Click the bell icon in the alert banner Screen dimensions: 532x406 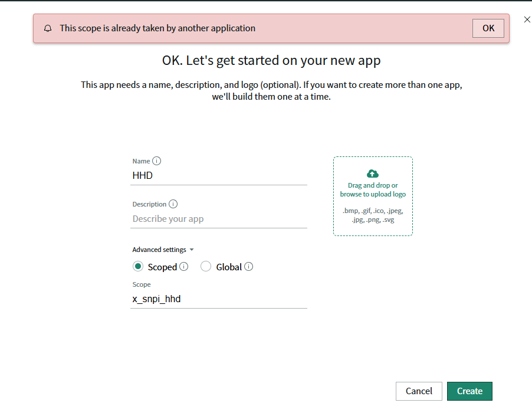point(48,28)
